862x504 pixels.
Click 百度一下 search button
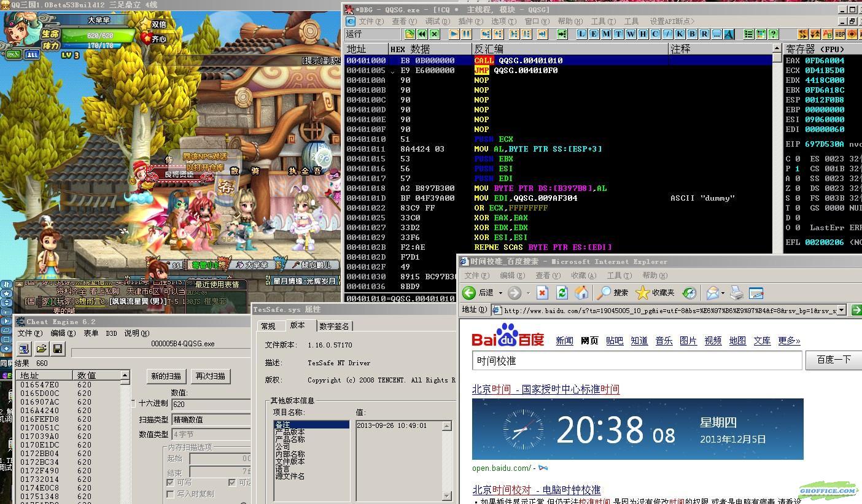(833, 360)
